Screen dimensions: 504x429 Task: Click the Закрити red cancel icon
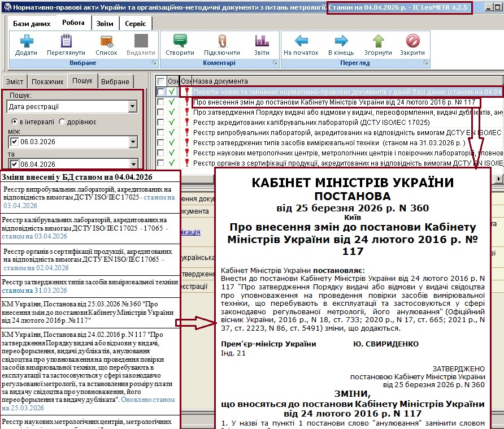412,41
